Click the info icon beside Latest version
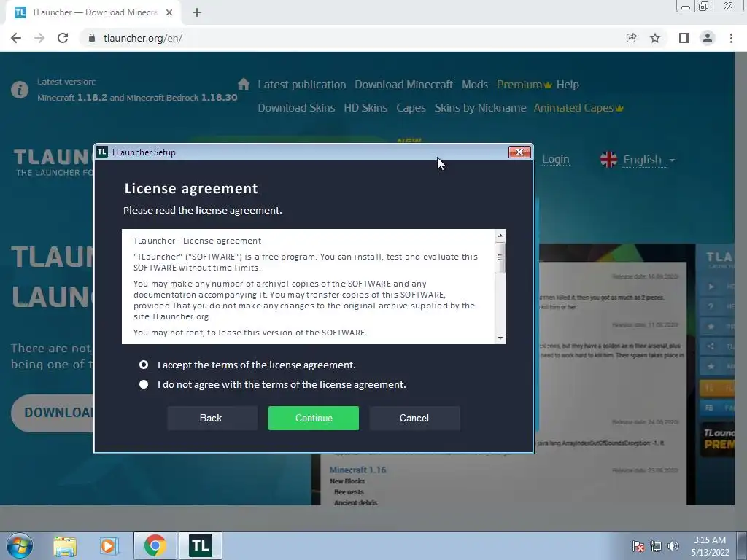 [20, 90]
